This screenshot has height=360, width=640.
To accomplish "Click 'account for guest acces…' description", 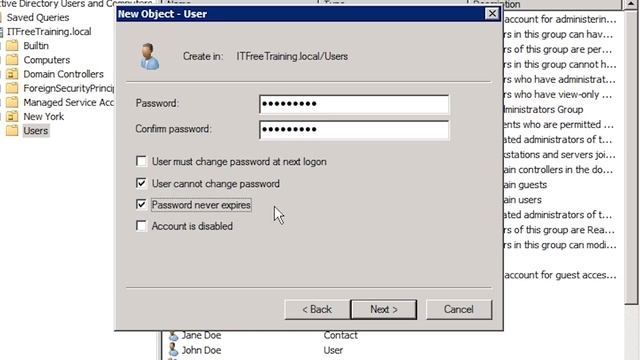I will pos(560,275).
